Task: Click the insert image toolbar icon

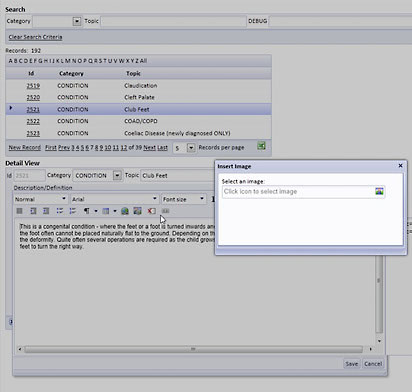Action: (x=137, y=211)
